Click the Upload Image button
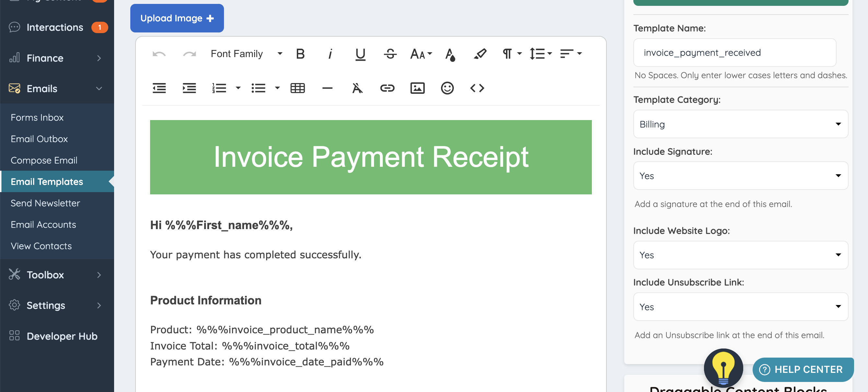This screenshot has width=868, height=392. pos(177,18)
